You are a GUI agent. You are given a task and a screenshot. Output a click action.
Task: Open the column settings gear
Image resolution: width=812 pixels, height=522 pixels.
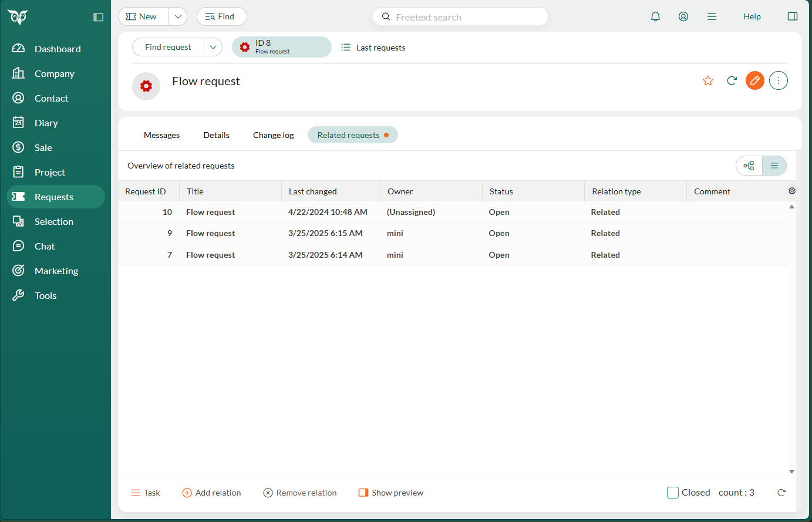pos(791,191)
